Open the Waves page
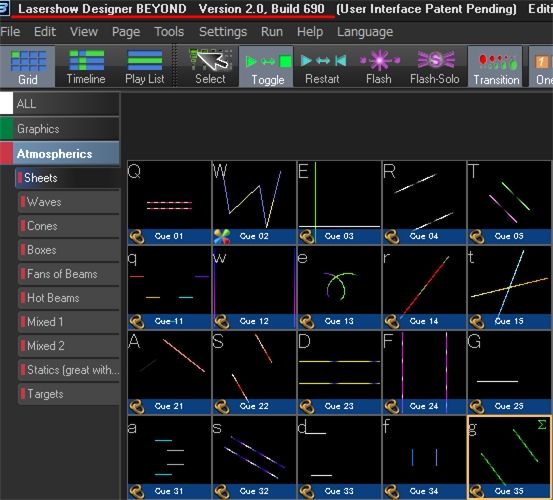This screenshot has width=553, height=500. tap(69, 202)
